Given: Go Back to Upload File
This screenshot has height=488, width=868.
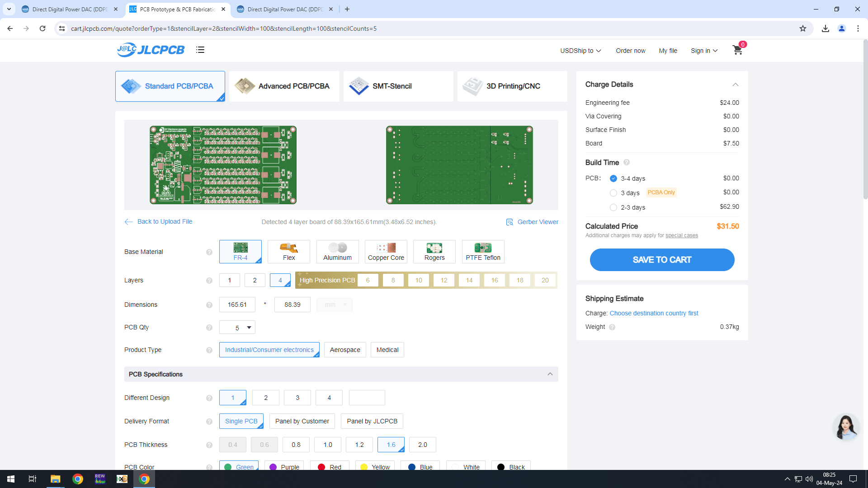Looking at the screenshot, I should pos(159,221).
